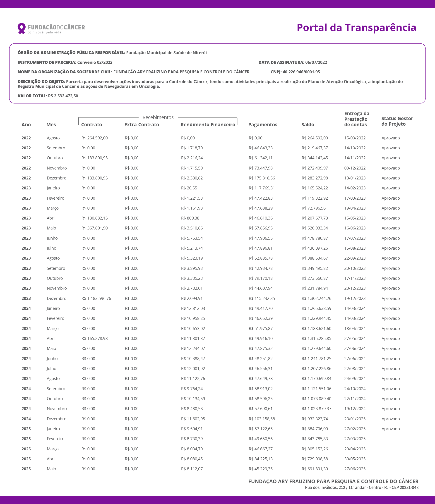Click payment R$ 57.690,61

click(x=261, y=409)
